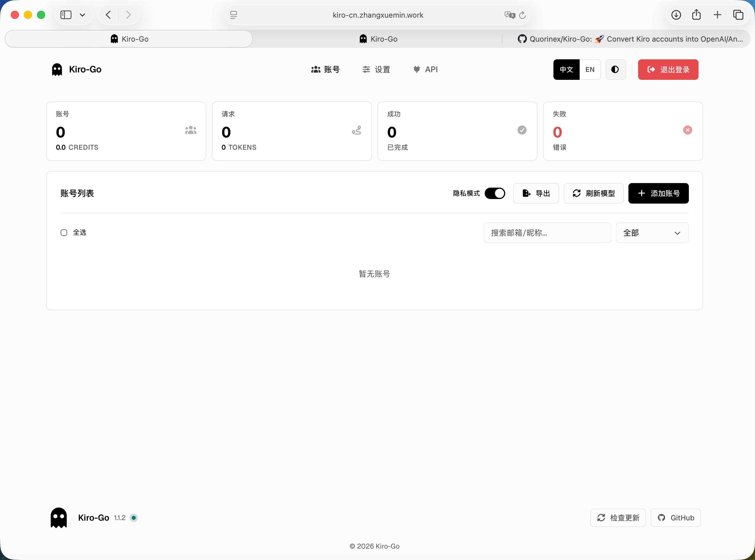Show the tab overview icon
Screen dimensions: 755x560
738,15
